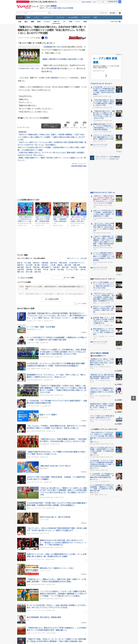Click the Soccer Digest Web logo
Viewport: 138px width, 644px height.
pyautogui.click(x=77, y=38)
